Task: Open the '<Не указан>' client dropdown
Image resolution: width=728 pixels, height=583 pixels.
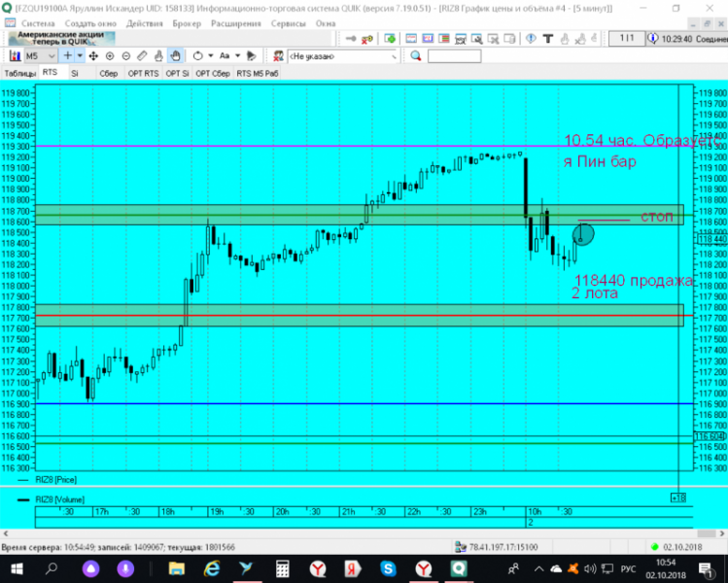Action: coord(343,56)
